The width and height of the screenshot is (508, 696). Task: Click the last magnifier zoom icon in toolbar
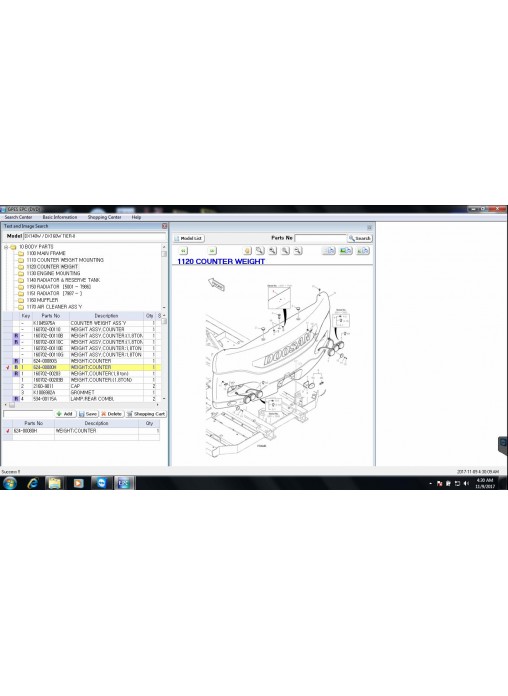click(x=298, y=251)
